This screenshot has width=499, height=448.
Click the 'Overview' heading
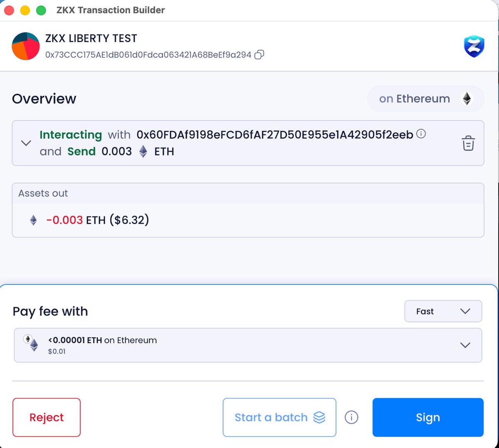click(44, 99)
